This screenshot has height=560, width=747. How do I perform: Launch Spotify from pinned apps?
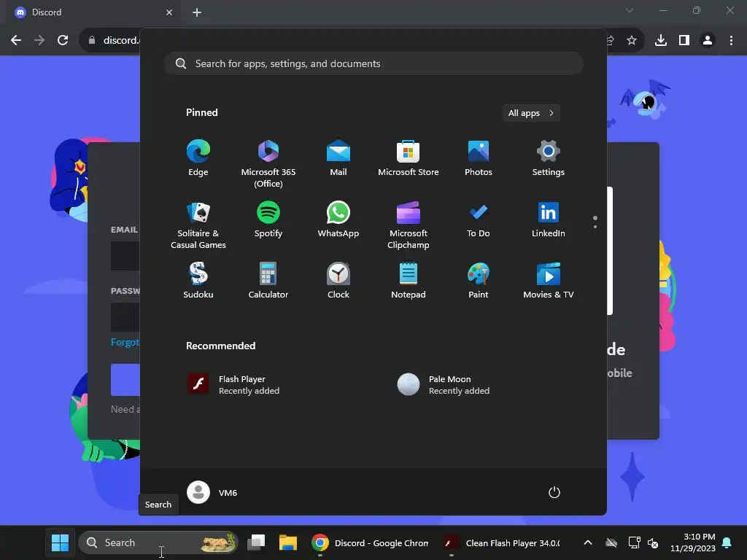click(268, 219)
